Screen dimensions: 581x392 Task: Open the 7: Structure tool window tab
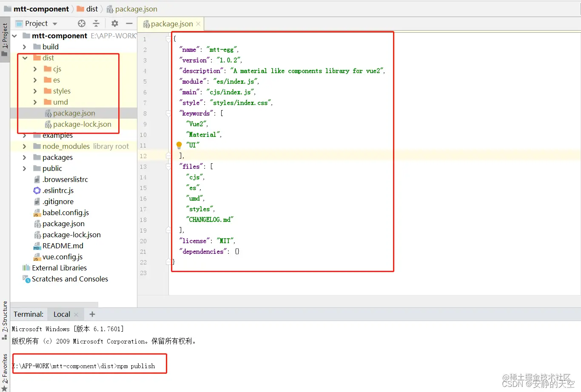point(5,321)
